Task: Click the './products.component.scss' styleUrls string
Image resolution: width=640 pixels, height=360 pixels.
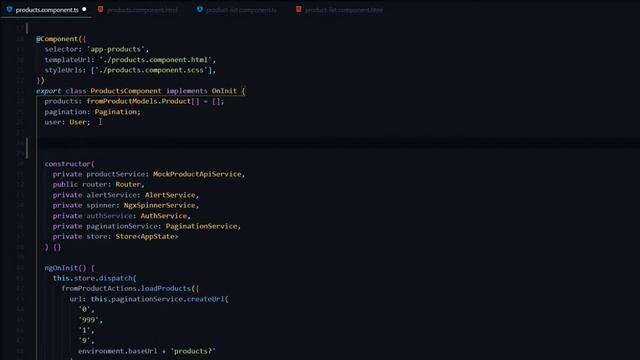Action: click(x=151, y=70)
